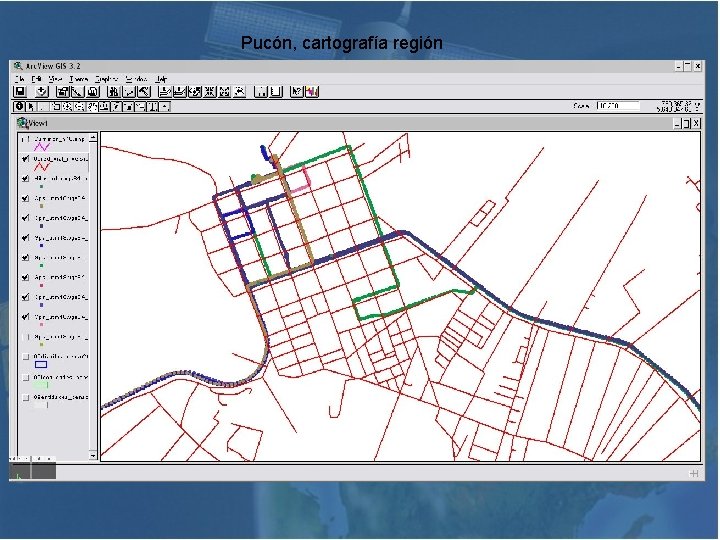Maximize the View1 window

click(686, 123)
